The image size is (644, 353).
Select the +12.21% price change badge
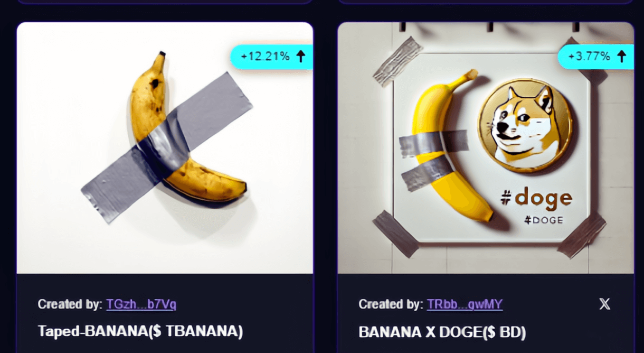(x=271, y=57)
